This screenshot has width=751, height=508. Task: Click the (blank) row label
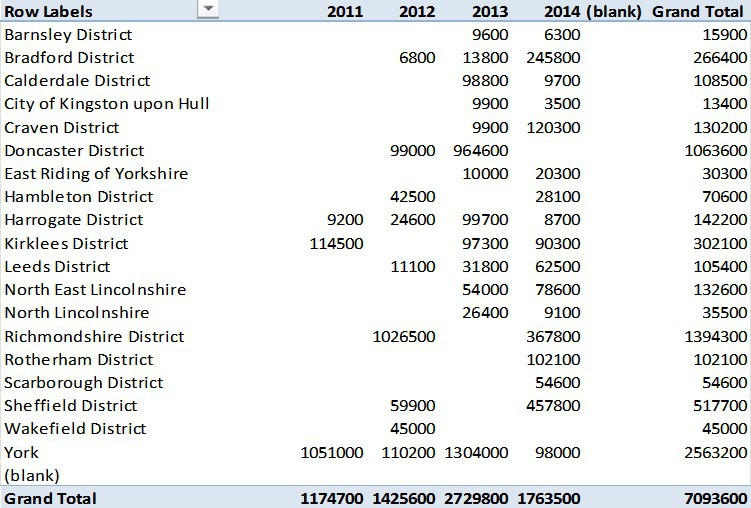point(31,475)
